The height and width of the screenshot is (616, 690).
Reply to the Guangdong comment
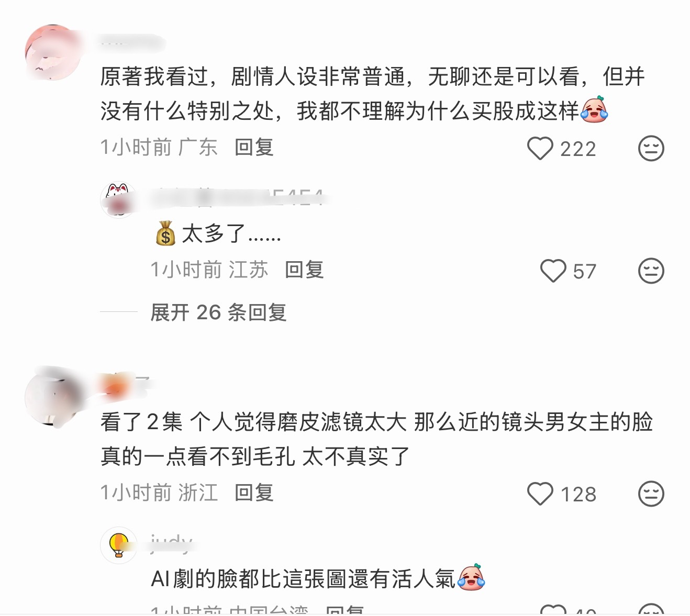click(254, 148)
